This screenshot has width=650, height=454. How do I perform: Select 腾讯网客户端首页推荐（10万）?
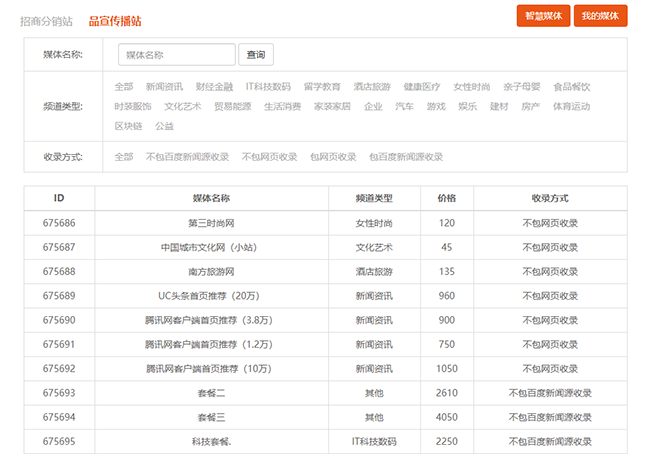(x=209, y=369)
